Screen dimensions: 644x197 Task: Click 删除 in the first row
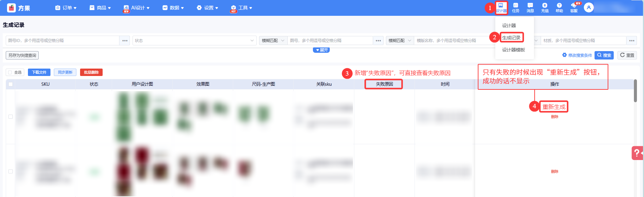point(554,117)
